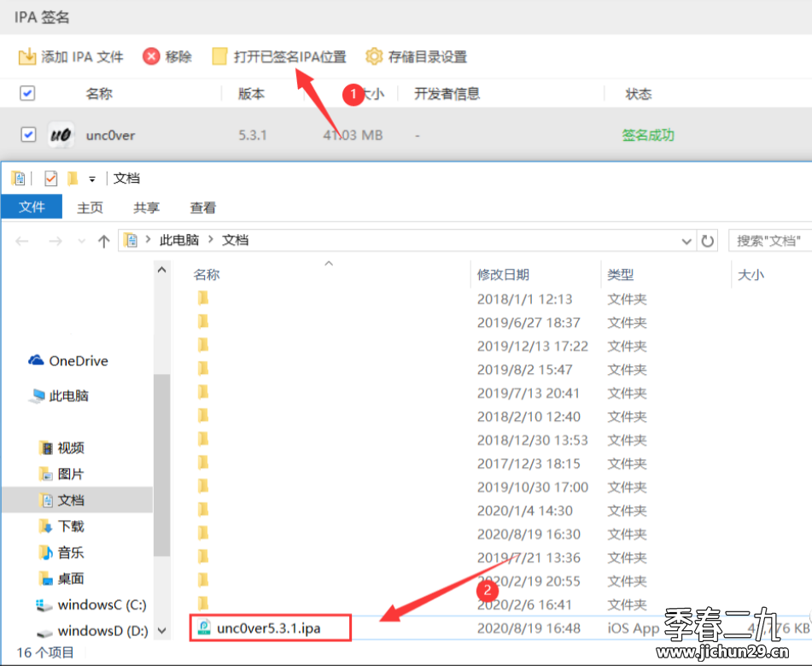
Task: Switch to the 共享 ribbon tab
Action: (x=146, y=207)
